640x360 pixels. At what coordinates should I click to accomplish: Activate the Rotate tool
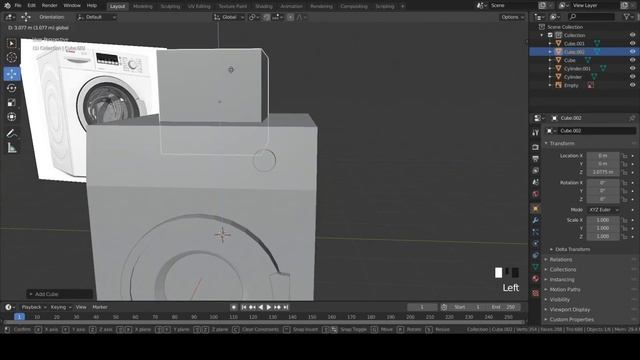point(11,88)
